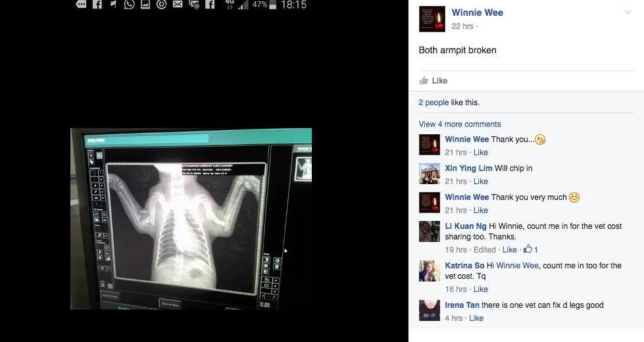Click Li Kuan Ng's comment avatar
644x342 pixels.
[429, 232]
